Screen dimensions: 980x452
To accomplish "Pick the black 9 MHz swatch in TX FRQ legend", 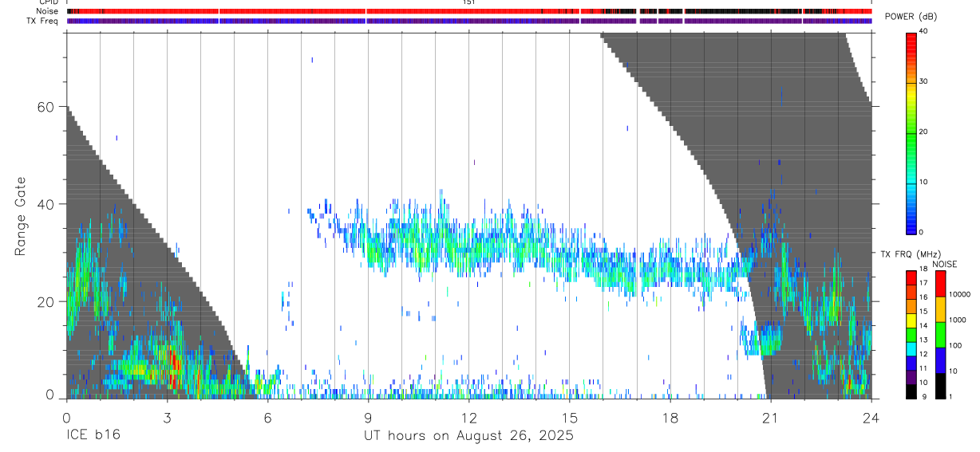I will pyautogui.click(x=911, y=391).
